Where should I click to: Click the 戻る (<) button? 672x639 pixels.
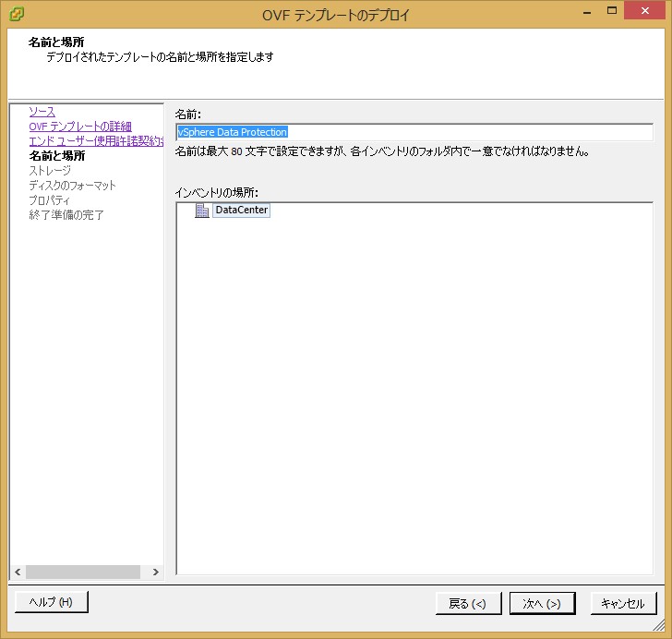coord(468,604)
